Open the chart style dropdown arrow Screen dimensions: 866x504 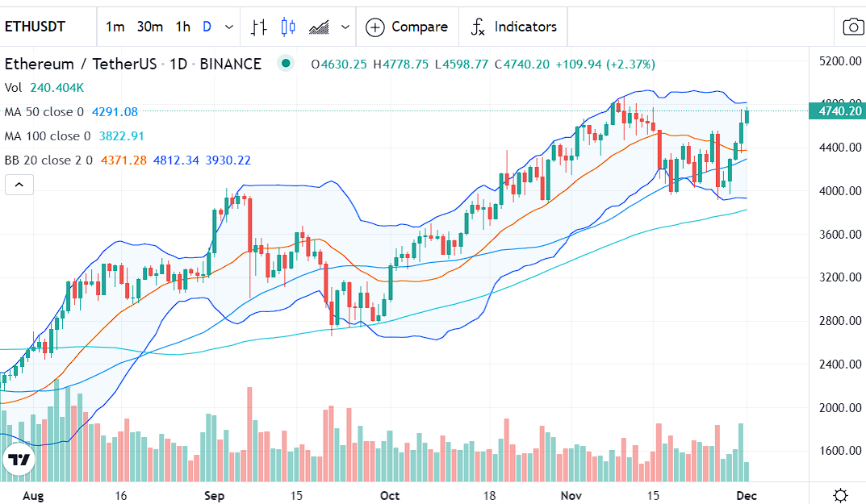[x=345, y=27]
